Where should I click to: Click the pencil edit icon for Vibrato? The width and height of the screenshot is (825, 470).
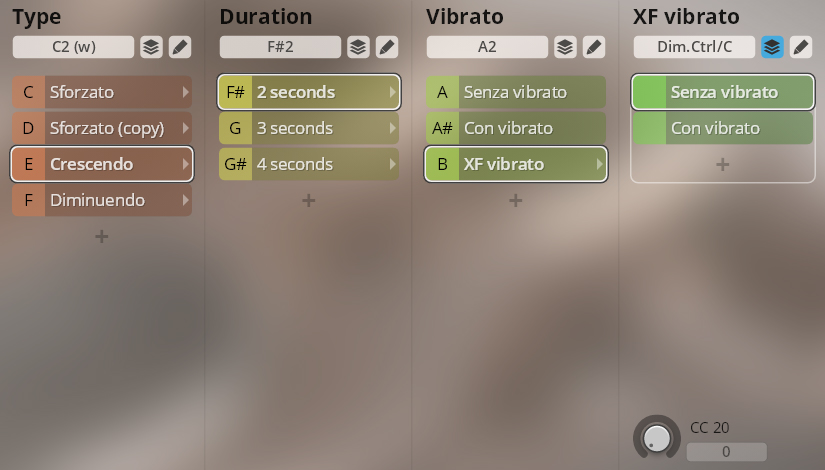[593, 47]
